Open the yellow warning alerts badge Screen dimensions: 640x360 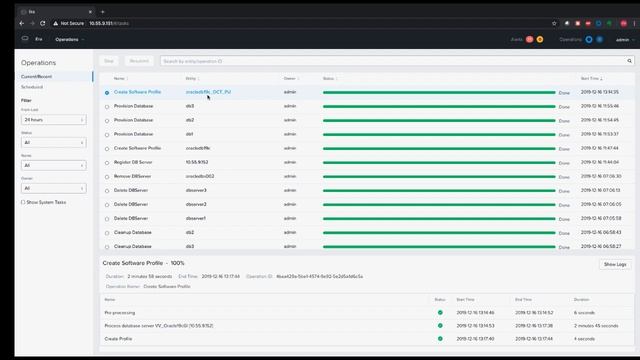coord(540,39)
